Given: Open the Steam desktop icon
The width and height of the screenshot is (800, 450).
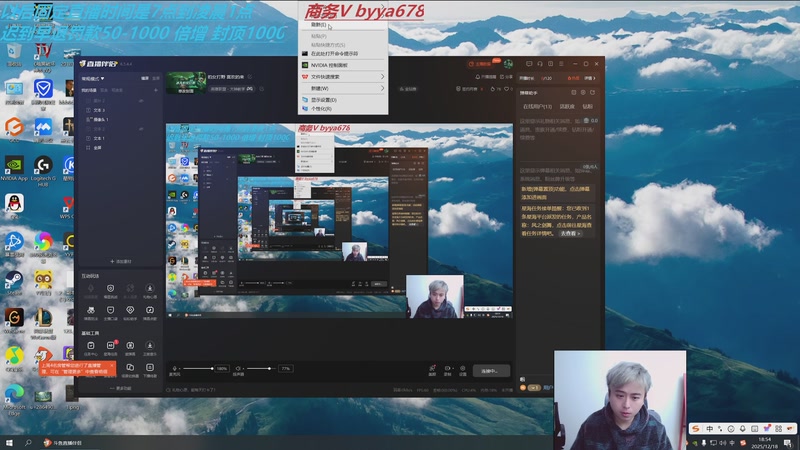Looking at the screenshot, I should pos(14,283).
